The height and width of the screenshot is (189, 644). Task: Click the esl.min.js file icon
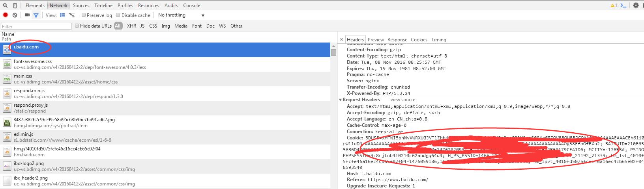coord(7,137)
